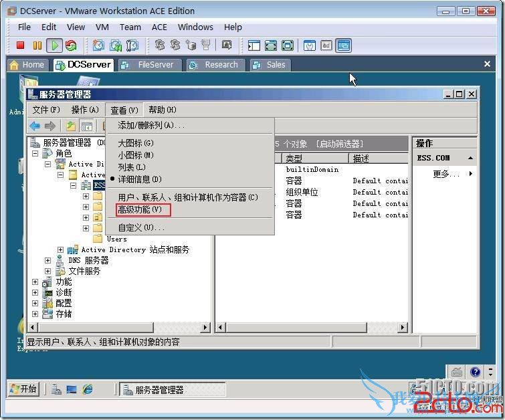The height and width of the screenshot is (420, 505).
Task: Expand the 存储 tree node
Action: click(35, 314)
